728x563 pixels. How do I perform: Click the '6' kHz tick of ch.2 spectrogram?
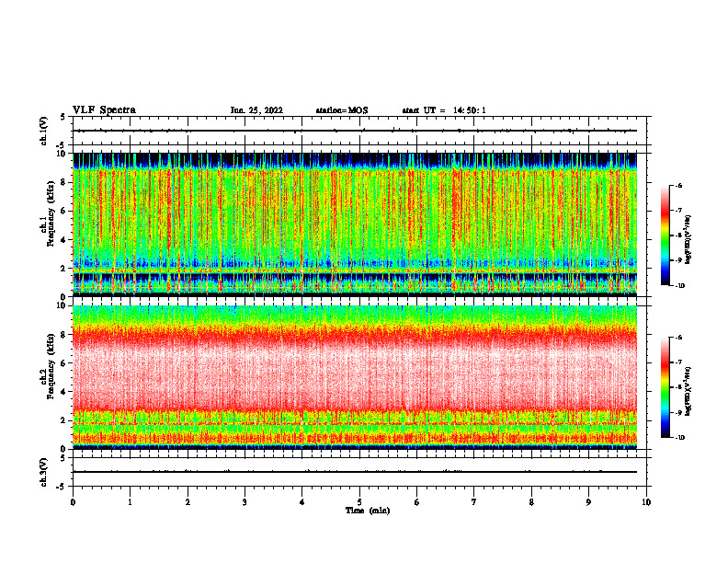64,363
